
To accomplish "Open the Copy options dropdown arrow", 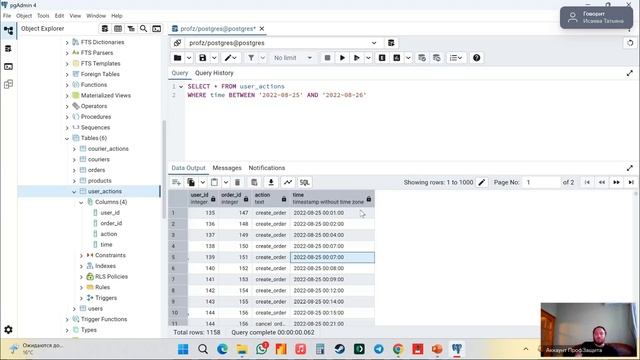I will (202, 182).
